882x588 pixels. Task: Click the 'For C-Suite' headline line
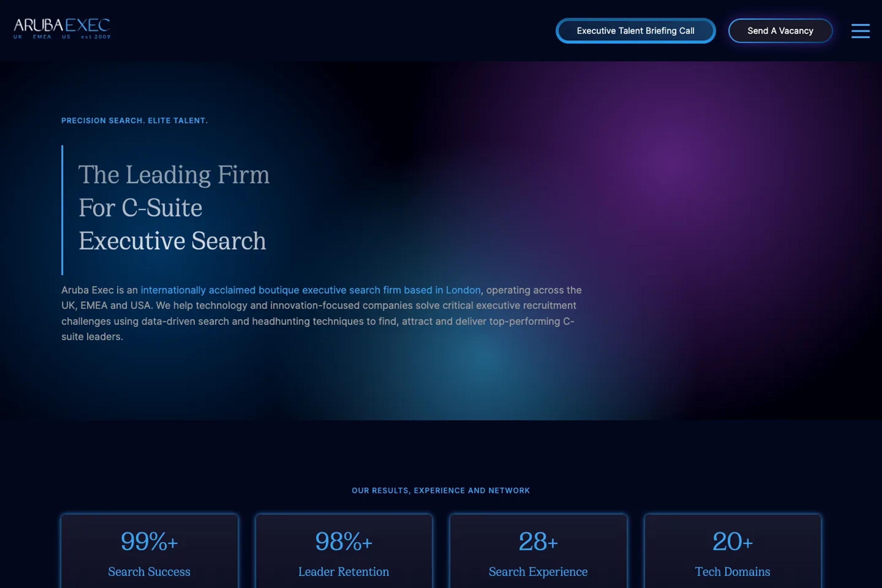(140, 208)
